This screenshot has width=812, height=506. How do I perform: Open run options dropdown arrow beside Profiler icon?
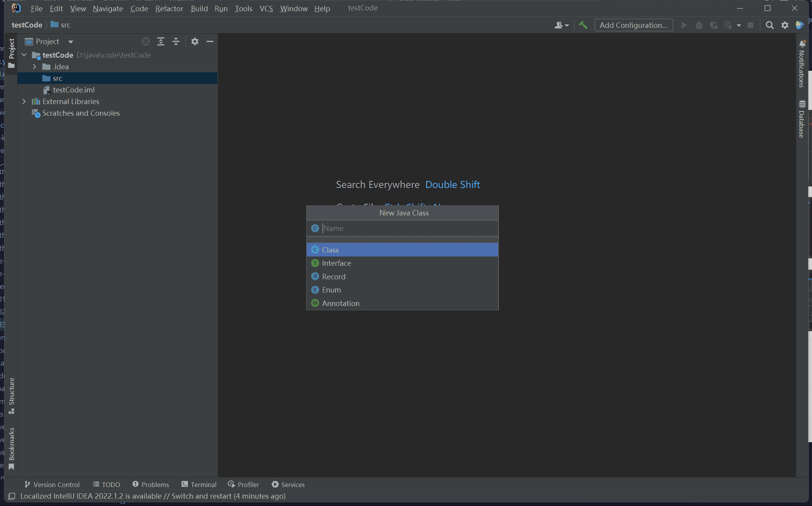tap(739, 26)
